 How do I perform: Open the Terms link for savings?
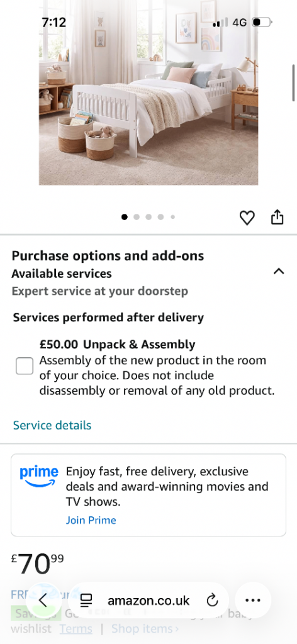click(76, 629)
